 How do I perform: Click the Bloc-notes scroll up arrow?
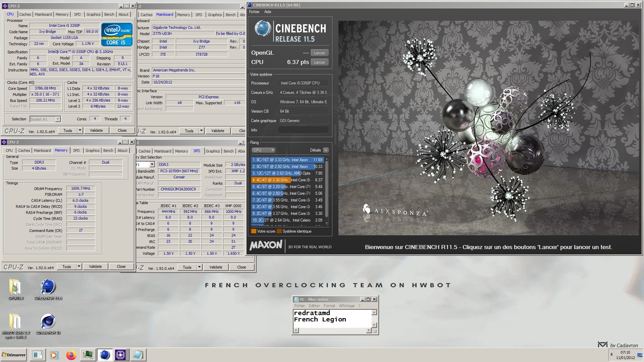coord(374,312)
